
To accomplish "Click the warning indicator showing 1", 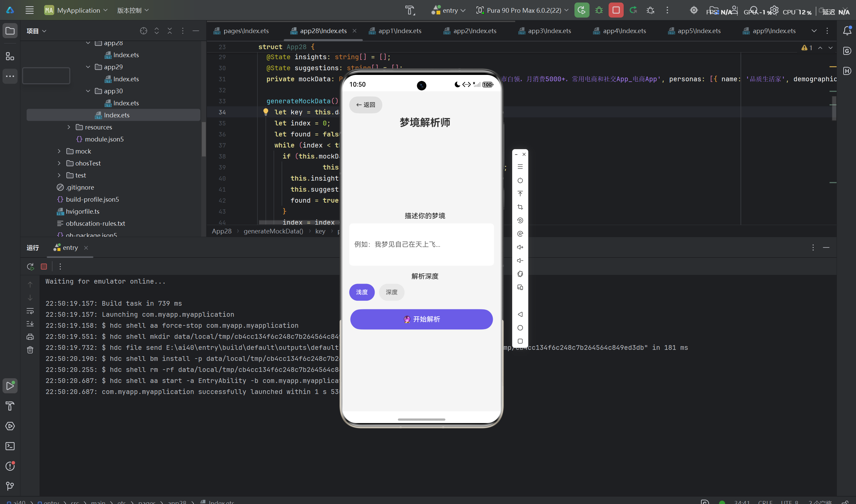I will click(x=807, y=48).
